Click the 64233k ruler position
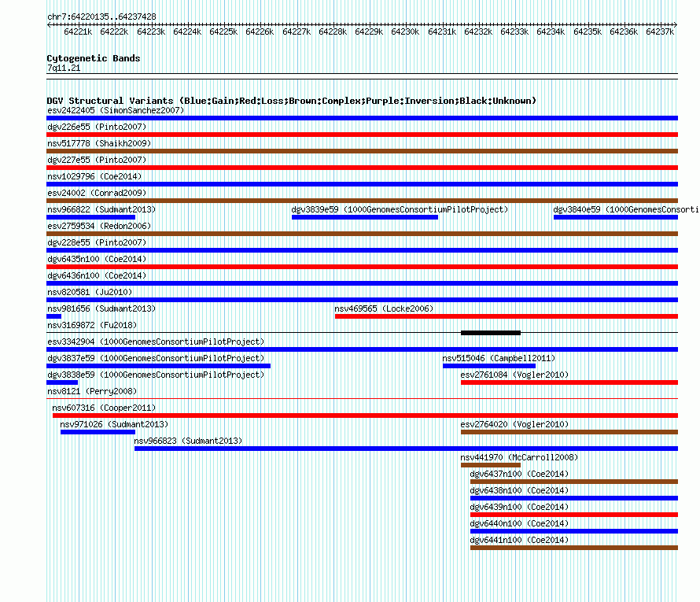Image resolution: width=700 pixels, height=602 pixels. pos(514,31)
